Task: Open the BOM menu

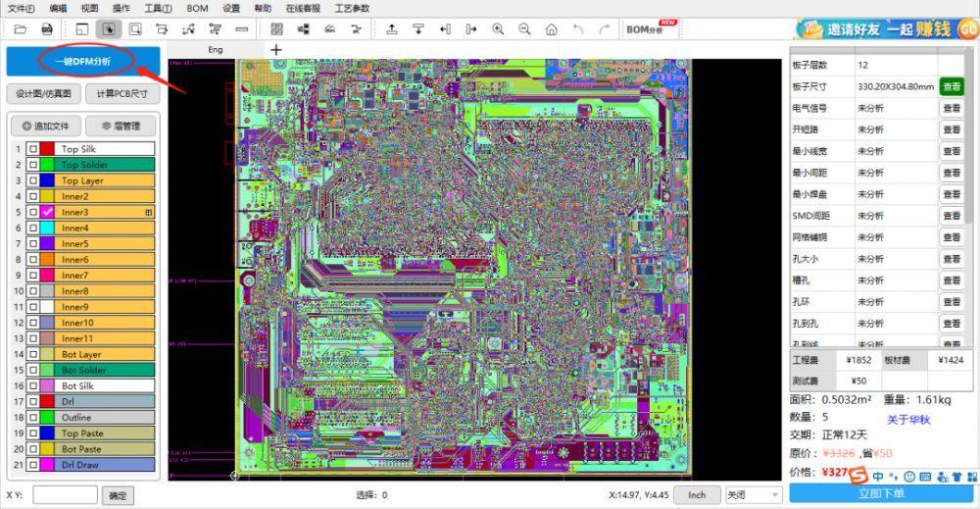Action: (x=198, y=8)
